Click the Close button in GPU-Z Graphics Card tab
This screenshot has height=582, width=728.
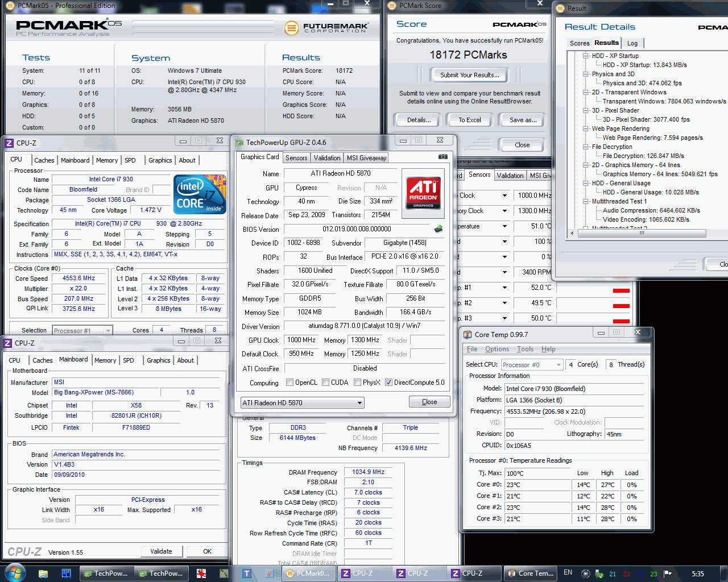(x=429, y=402)
